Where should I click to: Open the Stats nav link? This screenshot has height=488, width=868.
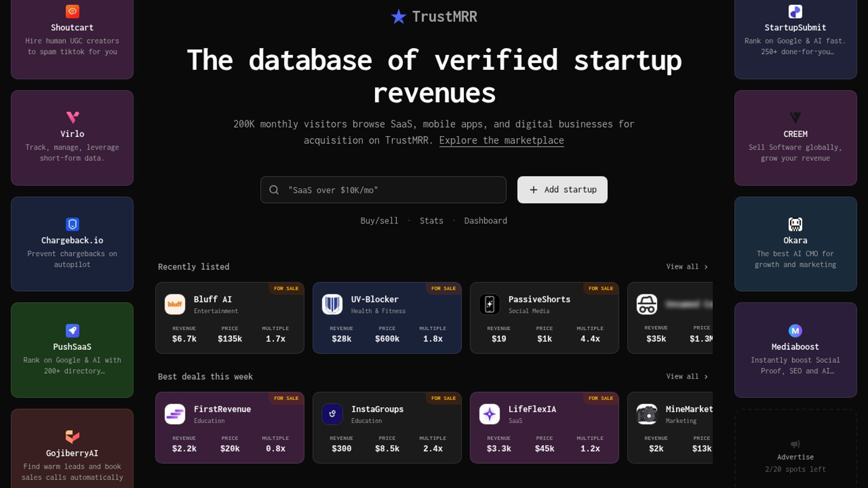point(431,221)
